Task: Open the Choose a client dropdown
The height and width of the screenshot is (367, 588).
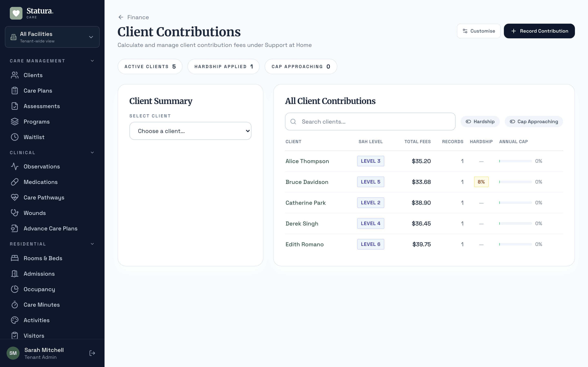Action: tap(190, 131)
